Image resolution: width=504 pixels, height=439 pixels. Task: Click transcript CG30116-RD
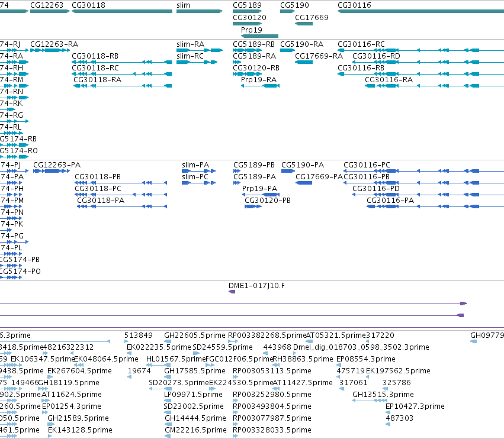coord(377,56)
